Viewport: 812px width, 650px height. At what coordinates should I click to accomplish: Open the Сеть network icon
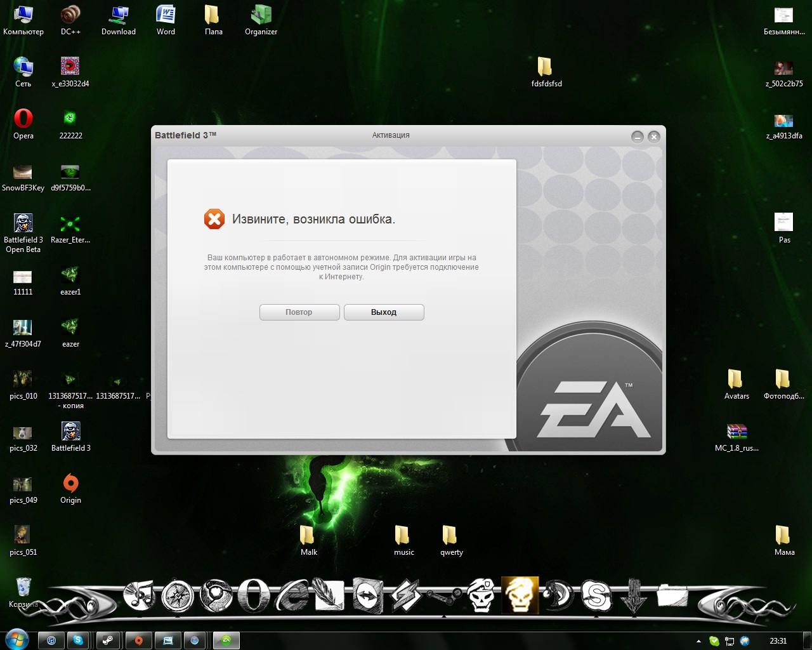pos(23,72)
